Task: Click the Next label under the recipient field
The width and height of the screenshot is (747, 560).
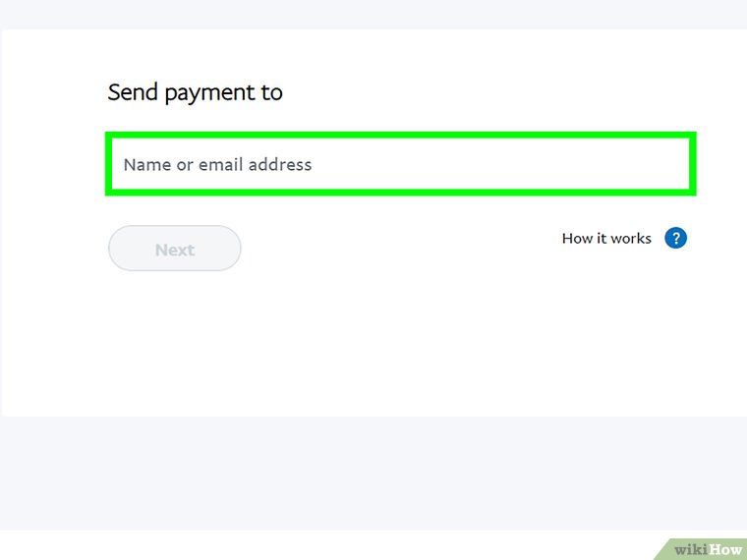Action: coord(174,250)
